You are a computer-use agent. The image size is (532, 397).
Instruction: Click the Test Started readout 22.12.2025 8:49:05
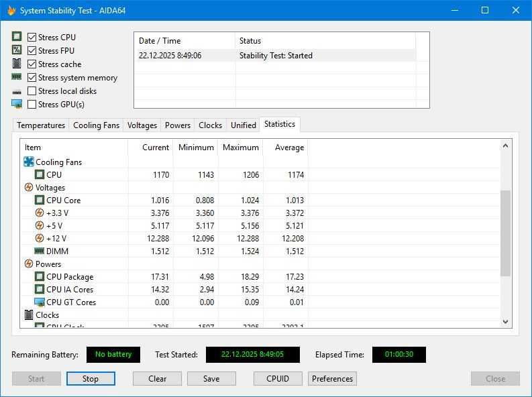pyautogui.click(x=252, y=354)
